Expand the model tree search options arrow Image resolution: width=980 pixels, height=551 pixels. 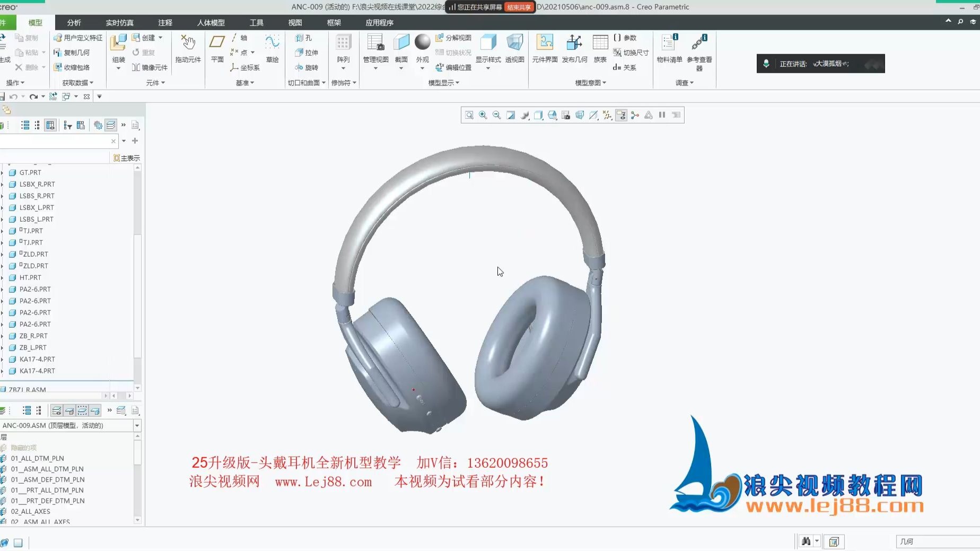click(x=124, y=141)
